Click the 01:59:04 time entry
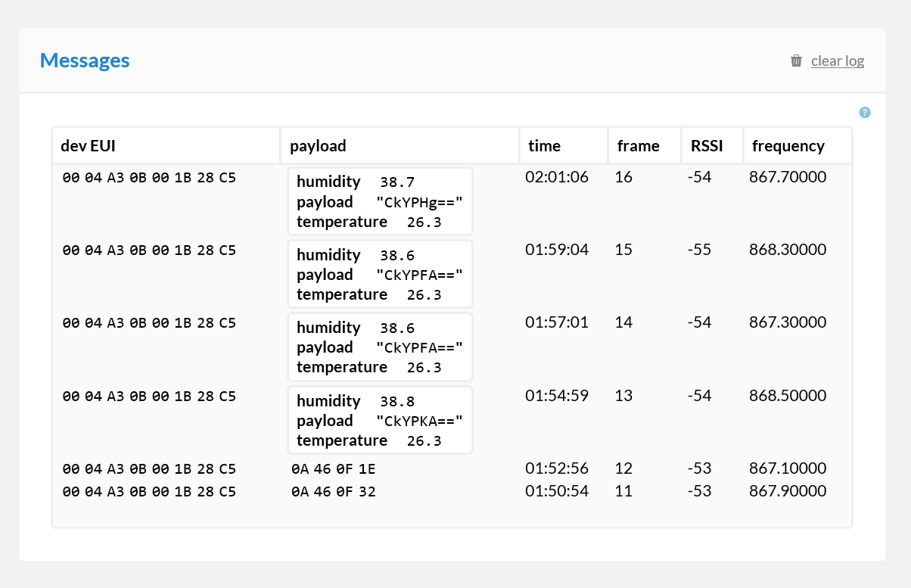 point(557,250)
